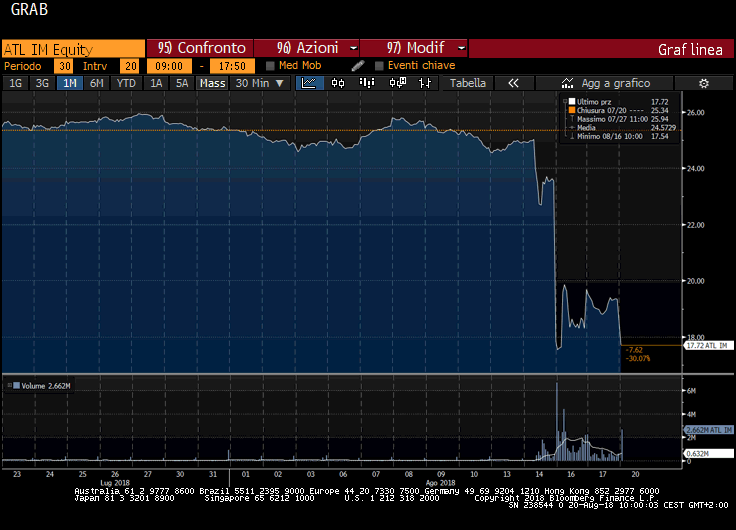Click the Agg a grafico chart icon
Image resolution: width=736 pixels, height=530 pixels.
[x=567, y=83]
